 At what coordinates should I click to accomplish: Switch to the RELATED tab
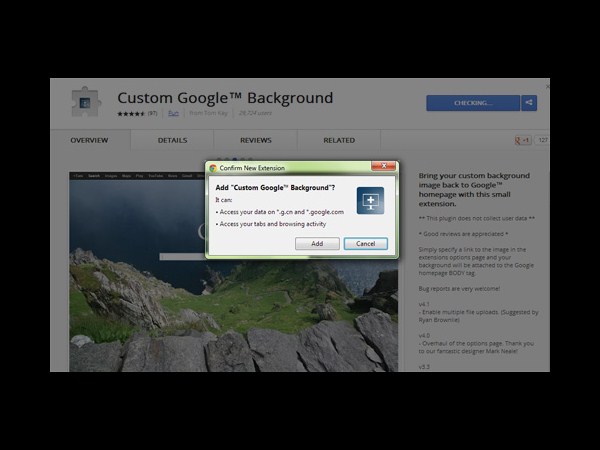pyautogui.click(x=339, y=140)
